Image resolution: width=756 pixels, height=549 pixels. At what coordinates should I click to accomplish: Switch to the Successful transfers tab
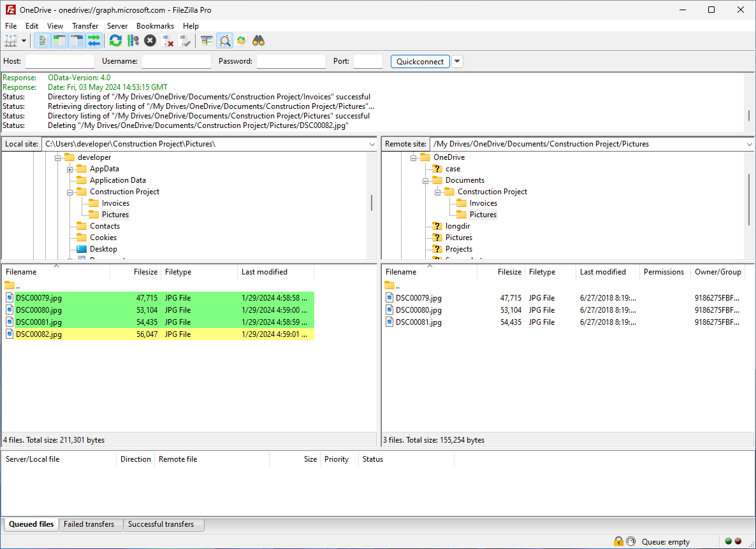(x=164, y=524)
